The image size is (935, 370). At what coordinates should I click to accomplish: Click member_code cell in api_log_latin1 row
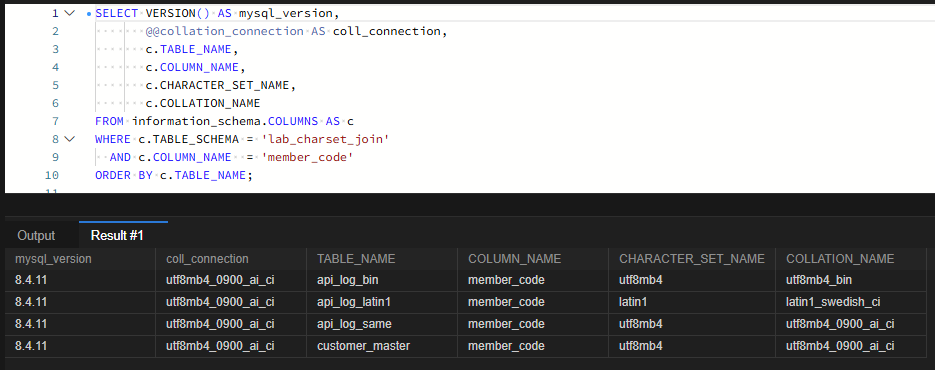pyautogui.click(x=533, y=302)
